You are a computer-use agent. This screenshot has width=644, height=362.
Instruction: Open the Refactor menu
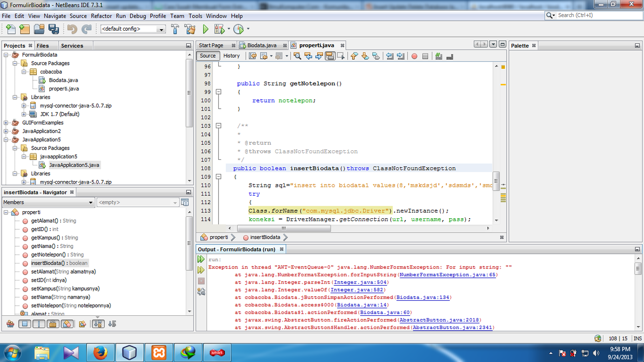click(x=101, y=16)
